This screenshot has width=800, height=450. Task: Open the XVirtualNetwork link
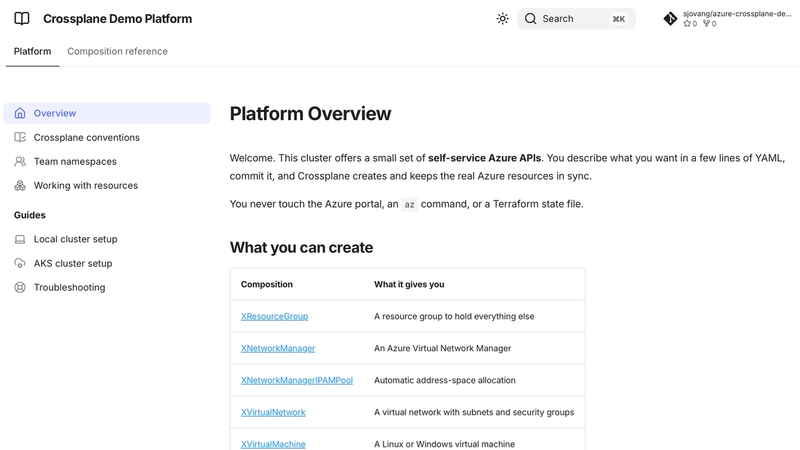(x=273, y=412)
